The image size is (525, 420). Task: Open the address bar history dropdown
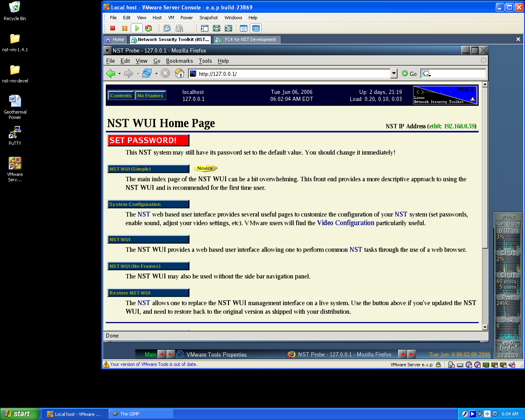[x=393, y=73]
